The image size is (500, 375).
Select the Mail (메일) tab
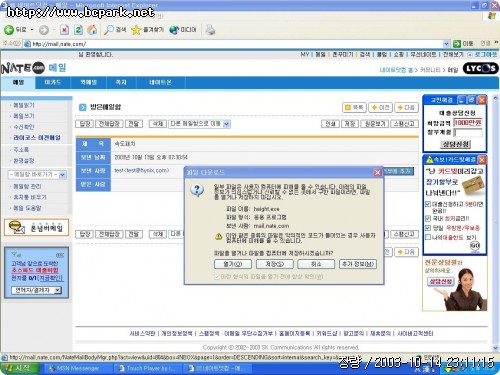(18, 82)
